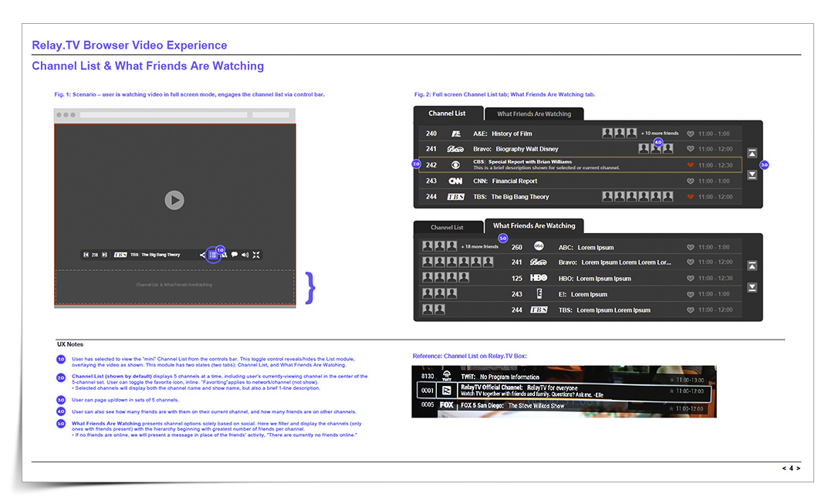Unfavorite TBS The Big Bang Theory red heart
The height and width of the screenshot is (504, 835).
[x=691, y=197]
